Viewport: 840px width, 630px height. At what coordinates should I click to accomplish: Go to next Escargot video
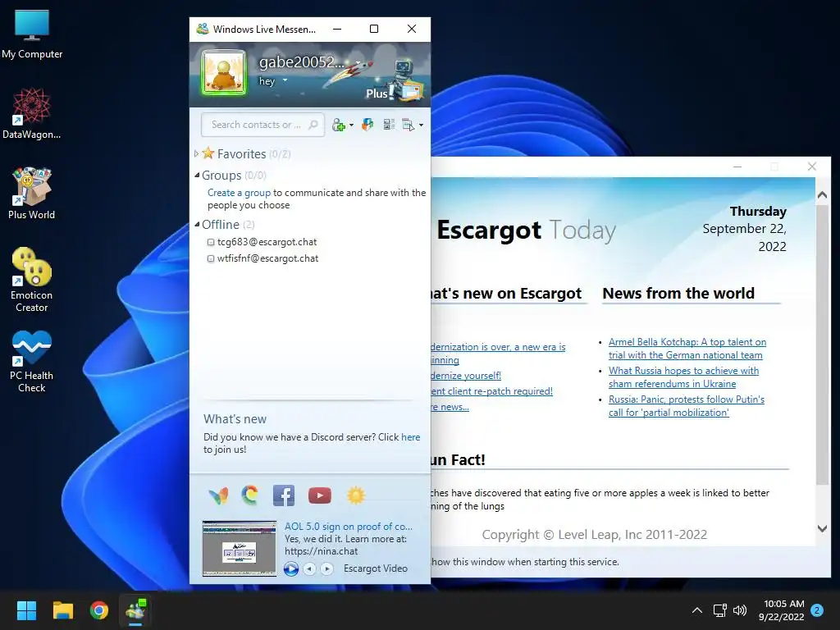[x=326, y=569]
